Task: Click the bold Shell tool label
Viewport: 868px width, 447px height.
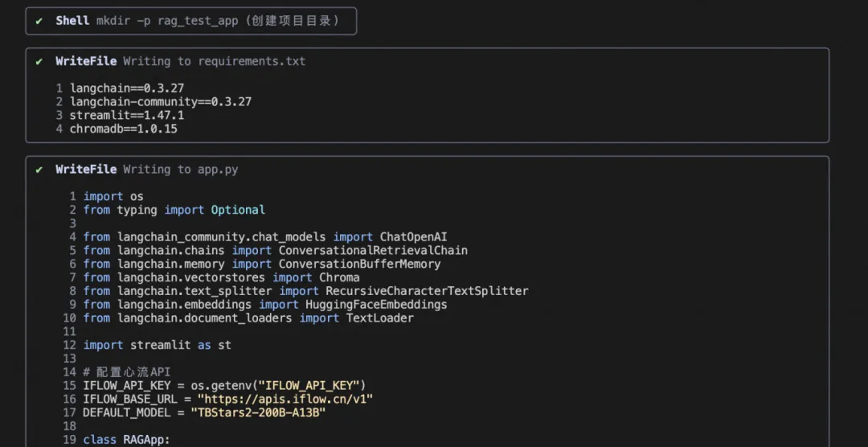Action: pyautogui.click(x=72, y=21)
